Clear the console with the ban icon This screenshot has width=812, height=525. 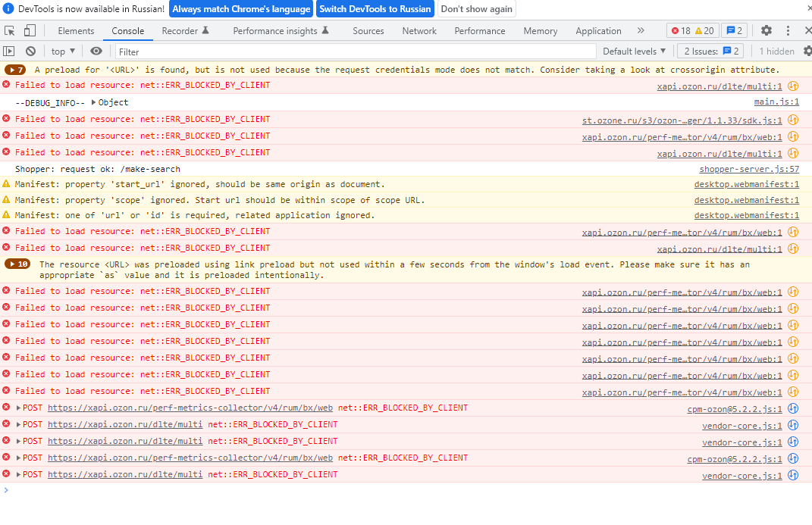[x=30, y=52]
